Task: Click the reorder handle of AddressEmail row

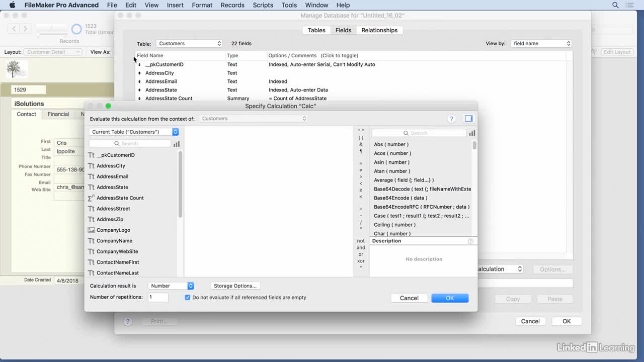Action: pos(140,81)
